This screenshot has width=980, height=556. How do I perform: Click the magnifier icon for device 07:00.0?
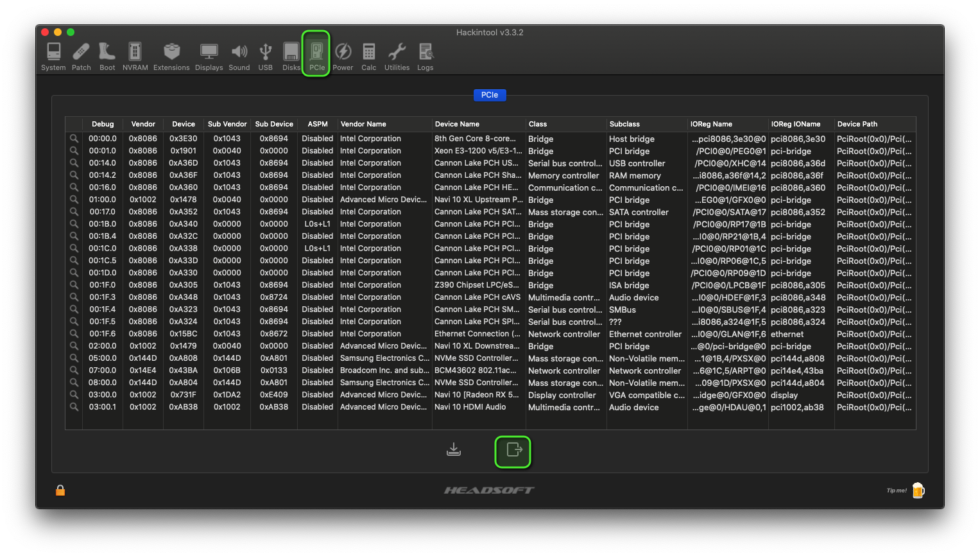pyautogui.click(x=74, y=370)
